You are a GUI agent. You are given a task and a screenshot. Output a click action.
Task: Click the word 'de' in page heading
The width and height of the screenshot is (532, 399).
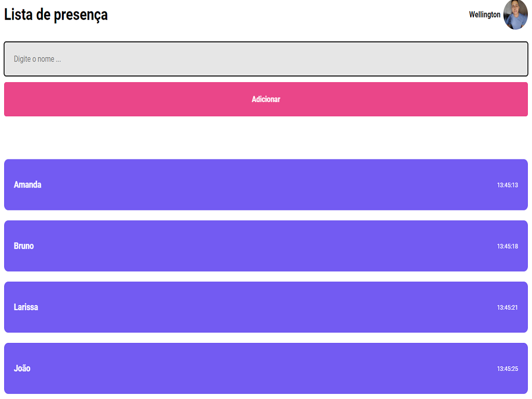(43, 15)
